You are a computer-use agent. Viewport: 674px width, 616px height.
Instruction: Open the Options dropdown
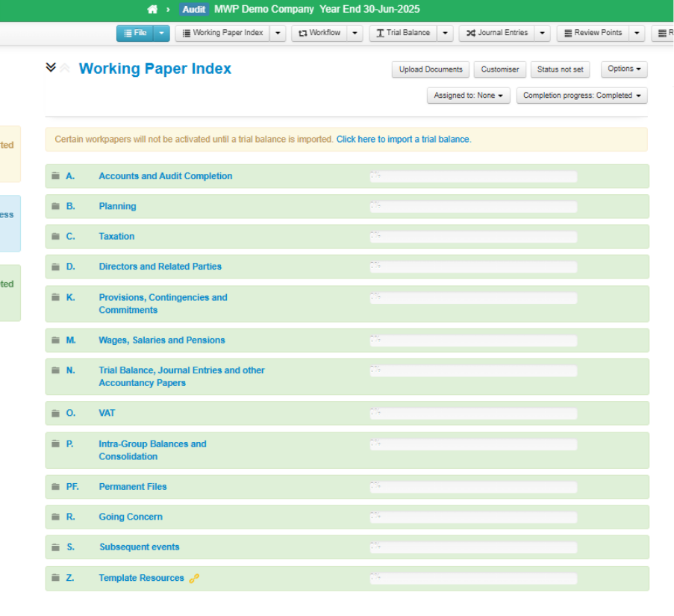pos(624,69)
